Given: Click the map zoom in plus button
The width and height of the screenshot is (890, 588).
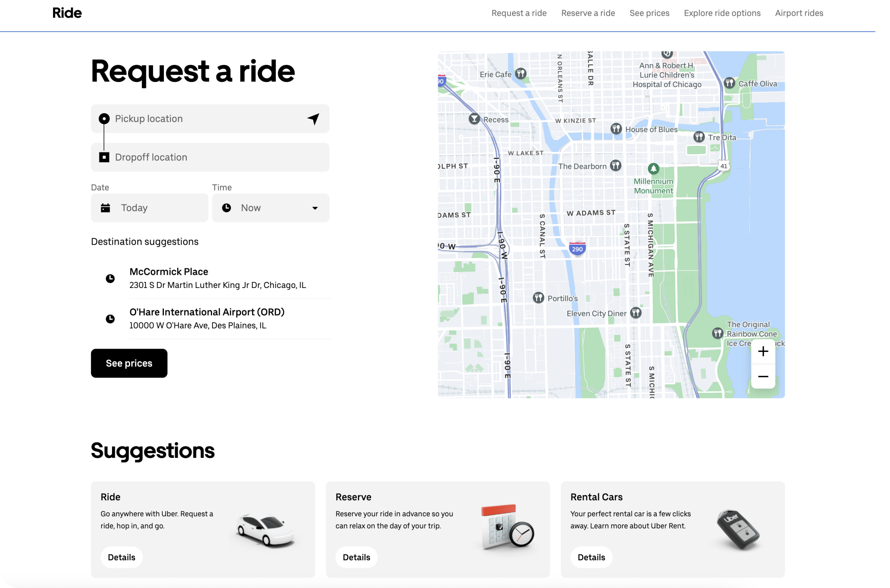Looking at the screenshot, I should click(x=763, y=351).
